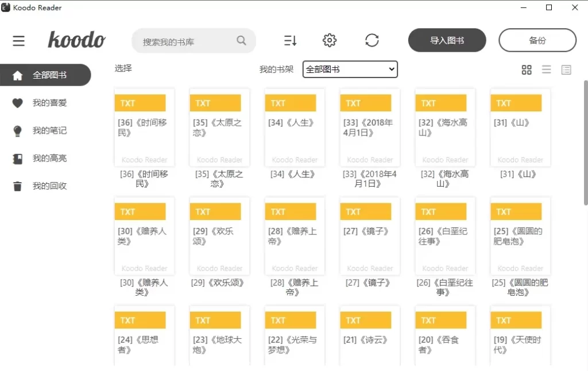Open the Koodo Reader settings gear

coord(329,40)
